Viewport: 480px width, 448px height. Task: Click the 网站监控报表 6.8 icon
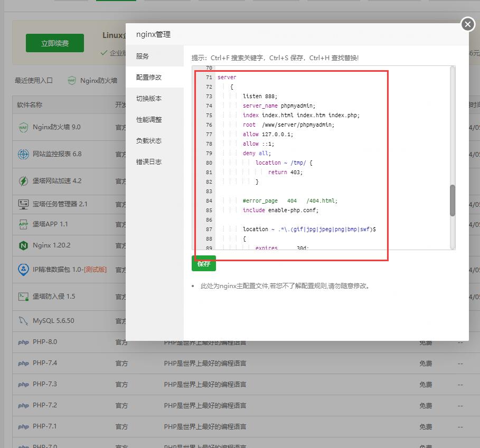coord(23,154)
